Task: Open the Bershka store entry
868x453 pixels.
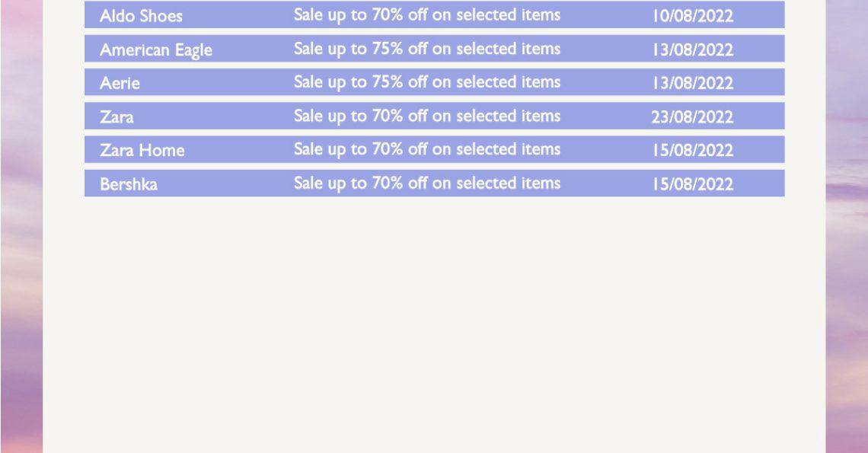Action: pyautogui.click(x=128, y=183)
